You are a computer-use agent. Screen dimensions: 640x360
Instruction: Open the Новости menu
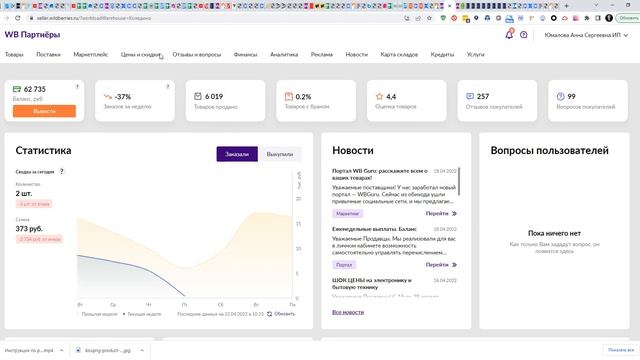356,54
